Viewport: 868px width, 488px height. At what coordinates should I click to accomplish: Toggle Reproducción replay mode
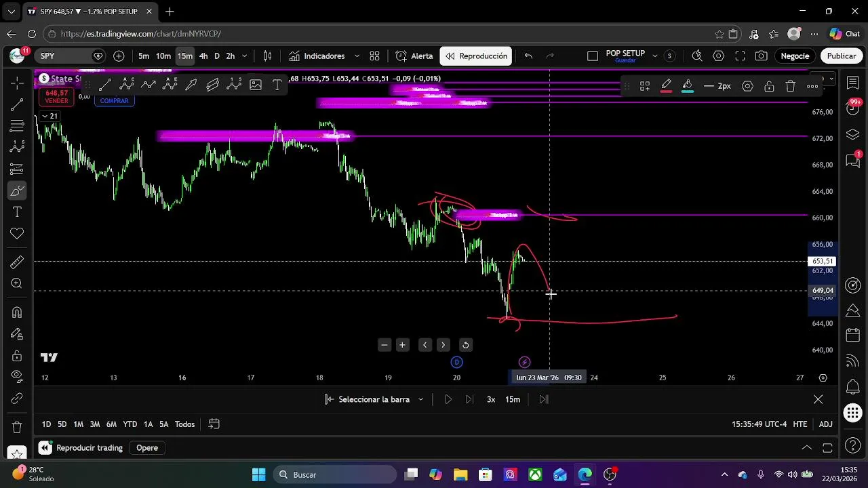click(x=476, y=56)
